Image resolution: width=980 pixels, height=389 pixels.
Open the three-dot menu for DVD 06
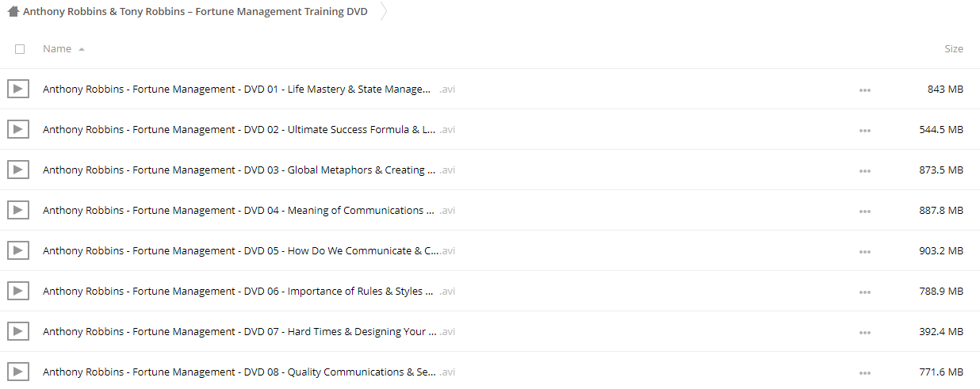pos(864,292)
